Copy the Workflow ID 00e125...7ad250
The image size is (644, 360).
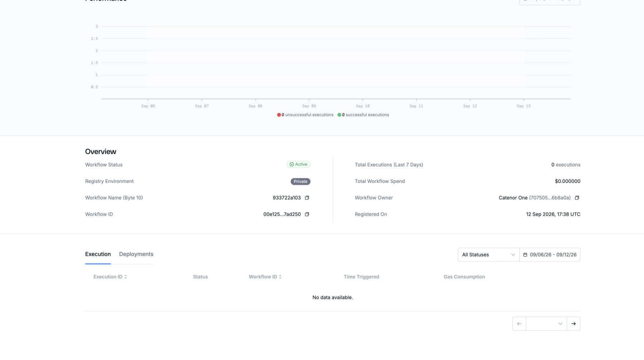coord(307,214)
